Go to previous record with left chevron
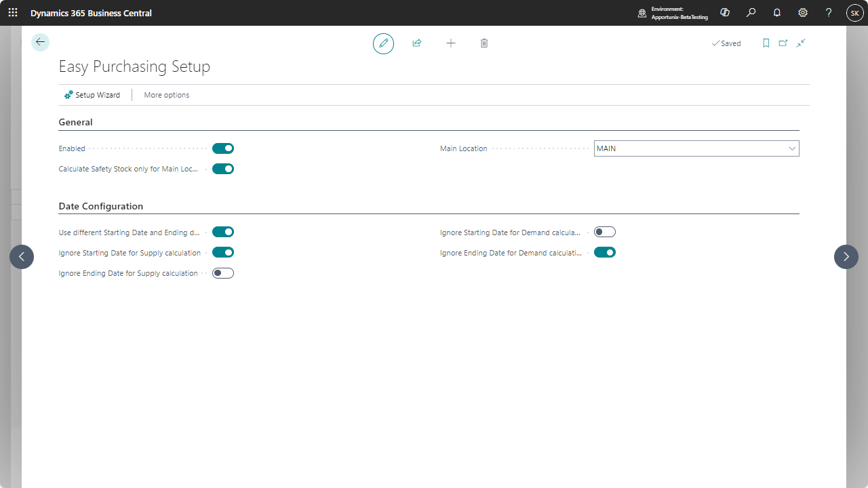 pyautogui.click(x=22, y=256)
